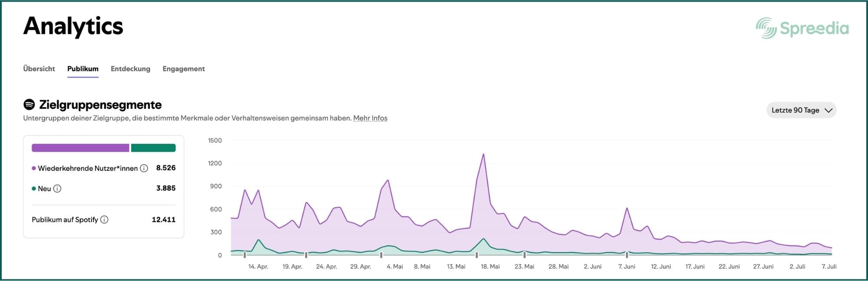Click the 900 y-axis label
The width and height of the screenshot is (868, 281).
point(216,186)
